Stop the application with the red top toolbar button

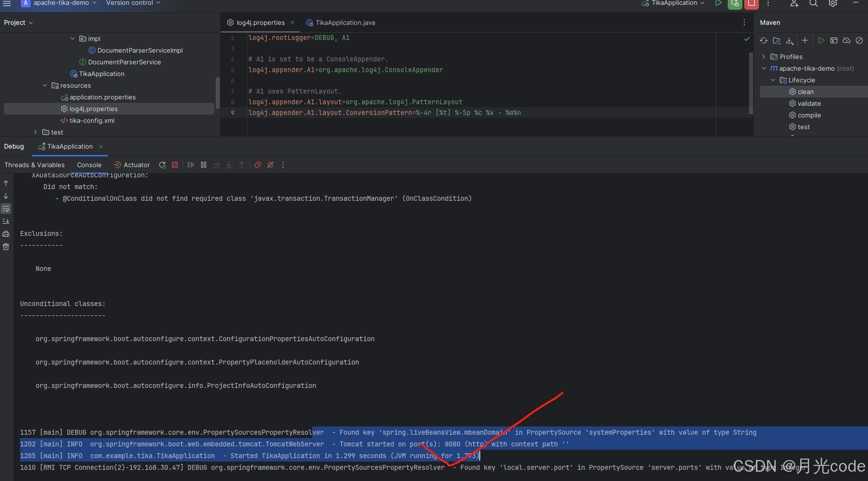point(752,3)
